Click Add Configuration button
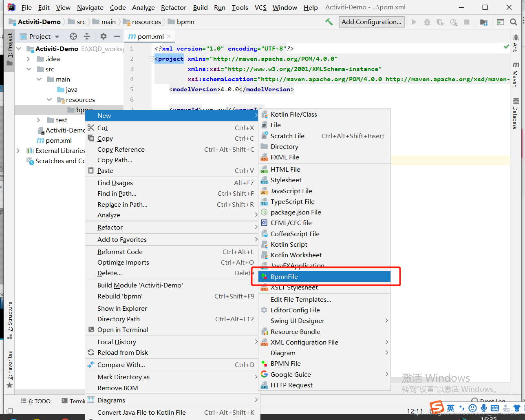 click(x=371, y=22)
